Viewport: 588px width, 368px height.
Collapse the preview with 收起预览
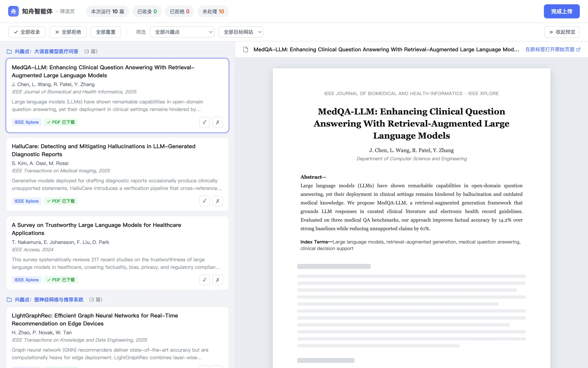coord(562,32)
